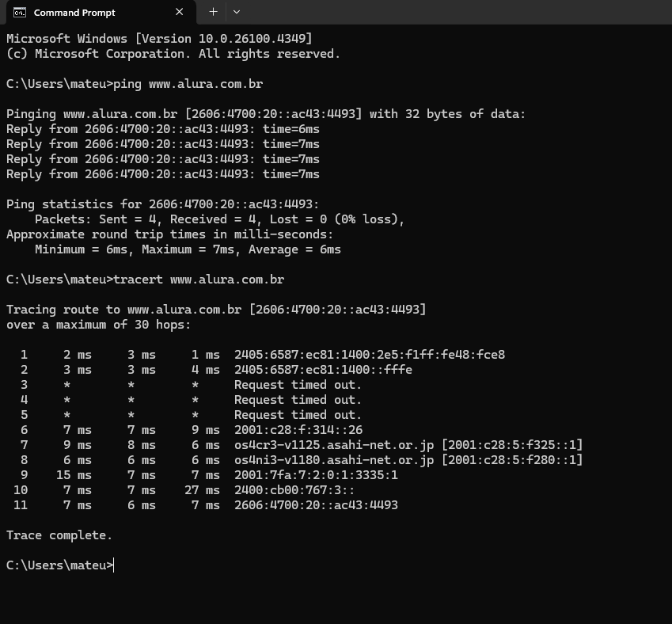Screen dimensions: 672x624
Task: Expand the new tab profile dropdown chevron
Action: 237,12
